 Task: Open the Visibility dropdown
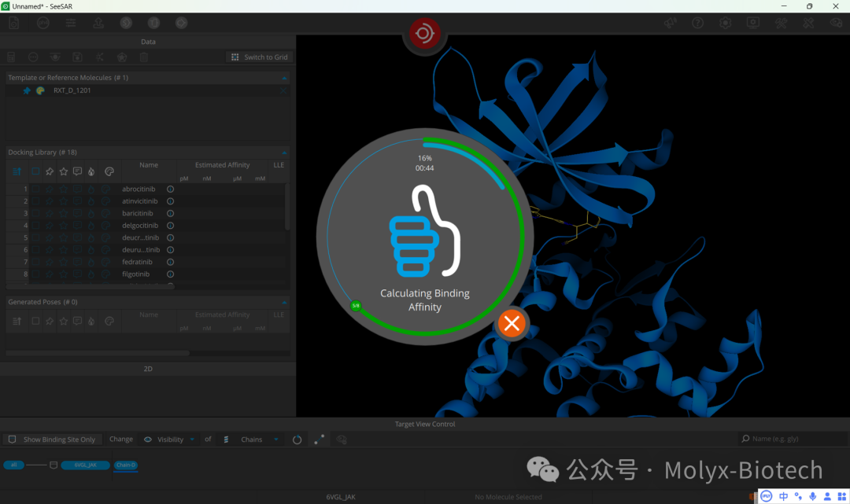(170, 439)
